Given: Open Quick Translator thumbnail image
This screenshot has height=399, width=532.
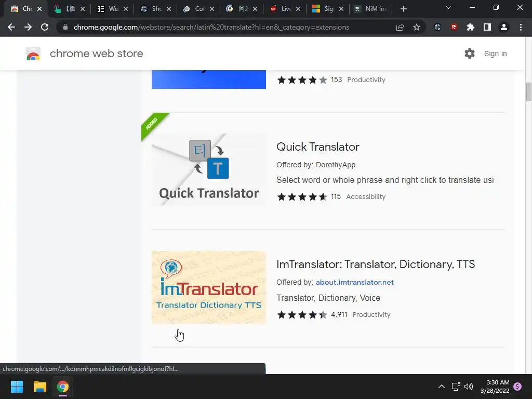Looking at the screenshot, I should coord(209,169).
